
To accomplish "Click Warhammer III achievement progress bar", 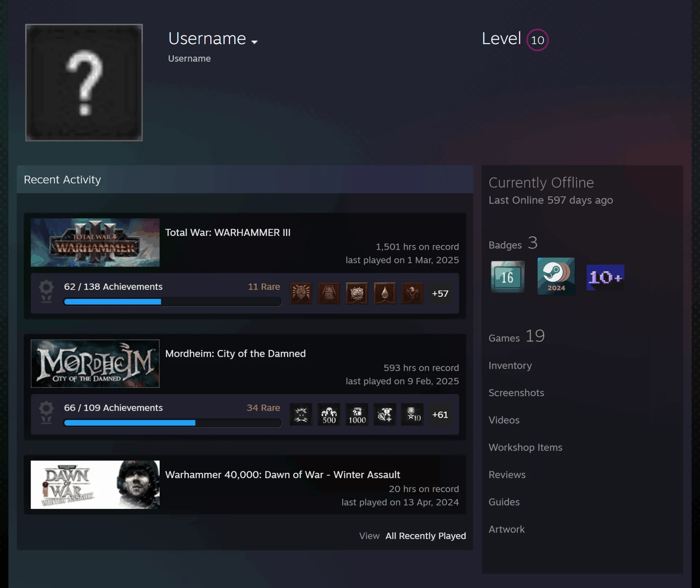I will (x=172, y=302).
